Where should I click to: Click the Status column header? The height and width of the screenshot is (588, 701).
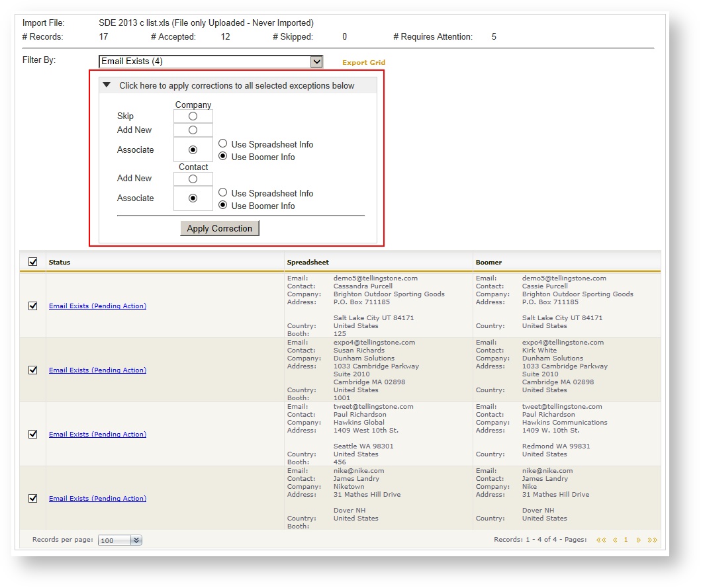60,263
